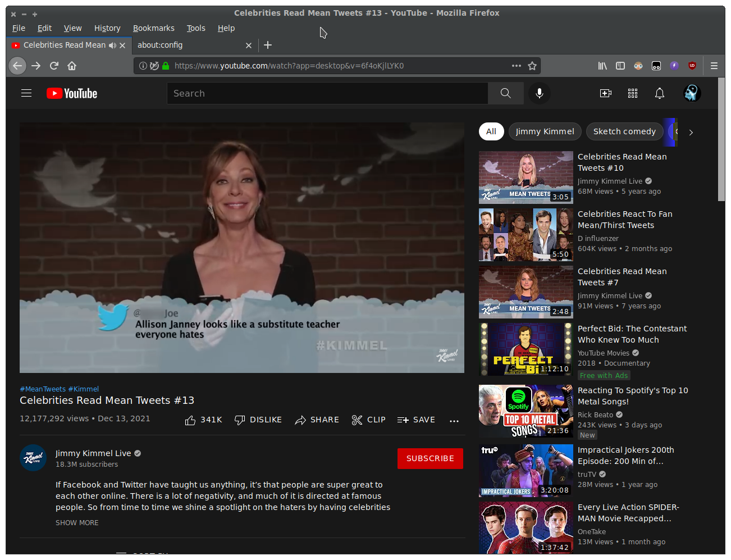Viewport: 731px width, 560px height.
Task: Select the Jimmy Kimmel filter chip
Action: [545, 131]
